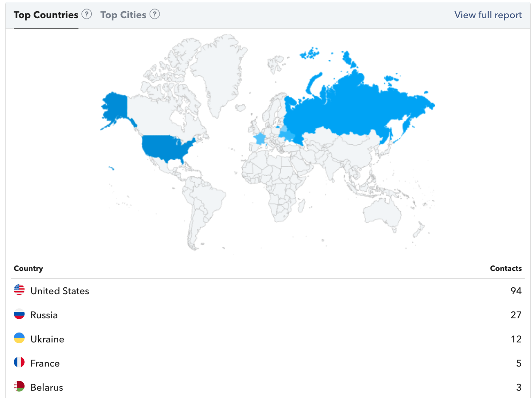Open the Top Countries help tooltip icon
Viewport: 532px width, 398px height.
(x=87, y=14)
